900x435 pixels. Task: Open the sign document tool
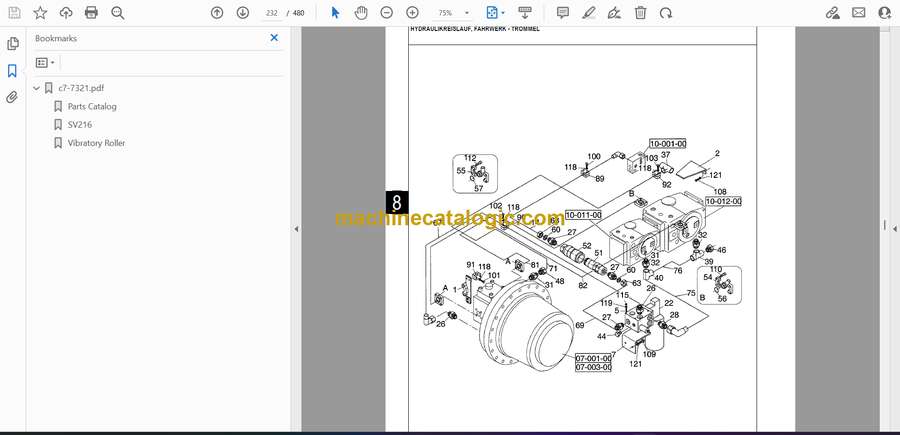tap(614, 13)
